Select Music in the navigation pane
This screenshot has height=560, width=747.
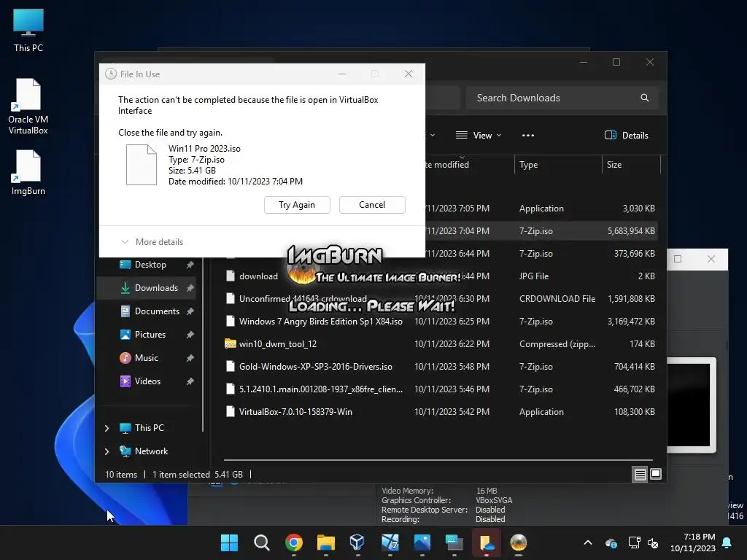tap(146, 358)
